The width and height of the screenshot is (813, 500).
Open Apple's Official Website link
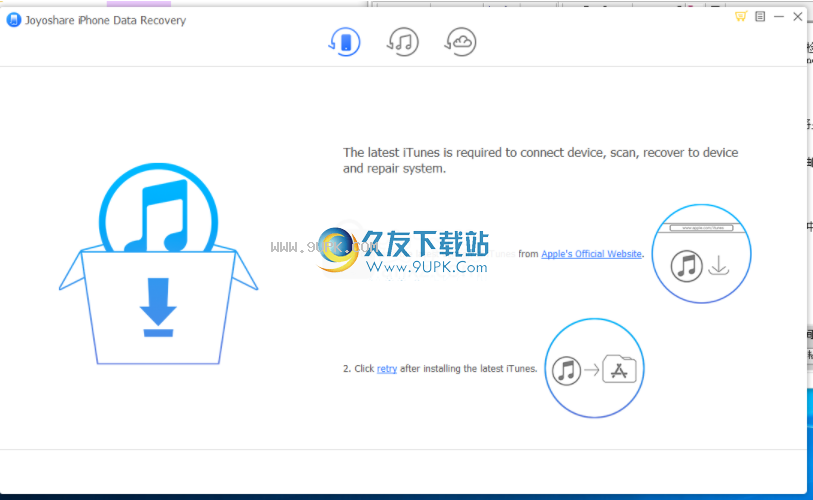(591, 254)
